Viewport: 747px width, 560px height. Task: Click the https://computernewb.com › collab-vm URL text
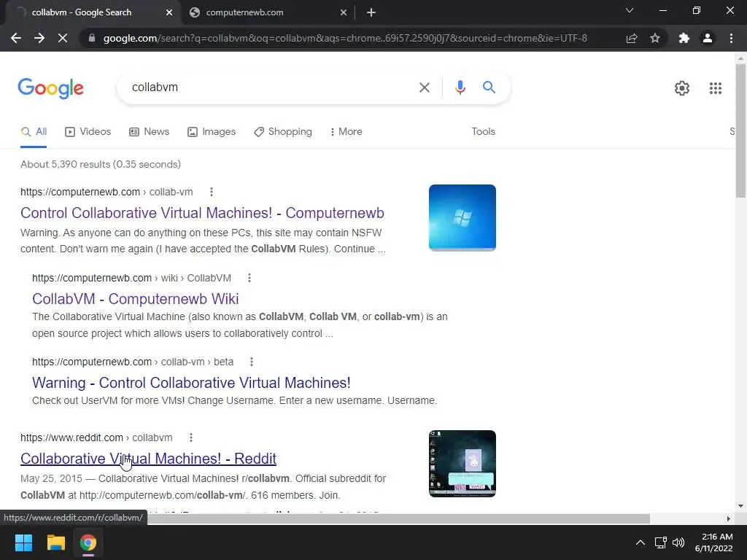pos(107,192)
